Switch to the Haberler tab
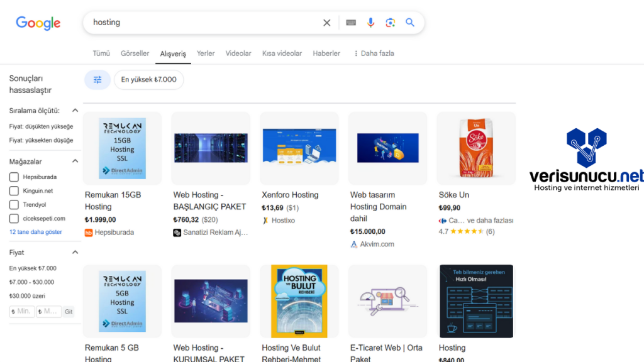This screenshot has height=362, width=644. tap(326, 53)
